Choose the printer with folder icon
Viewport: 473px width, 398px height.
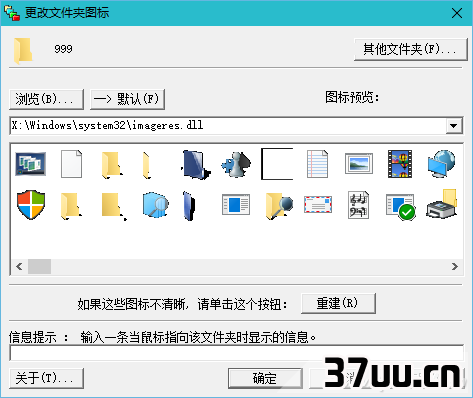[441, 204]
